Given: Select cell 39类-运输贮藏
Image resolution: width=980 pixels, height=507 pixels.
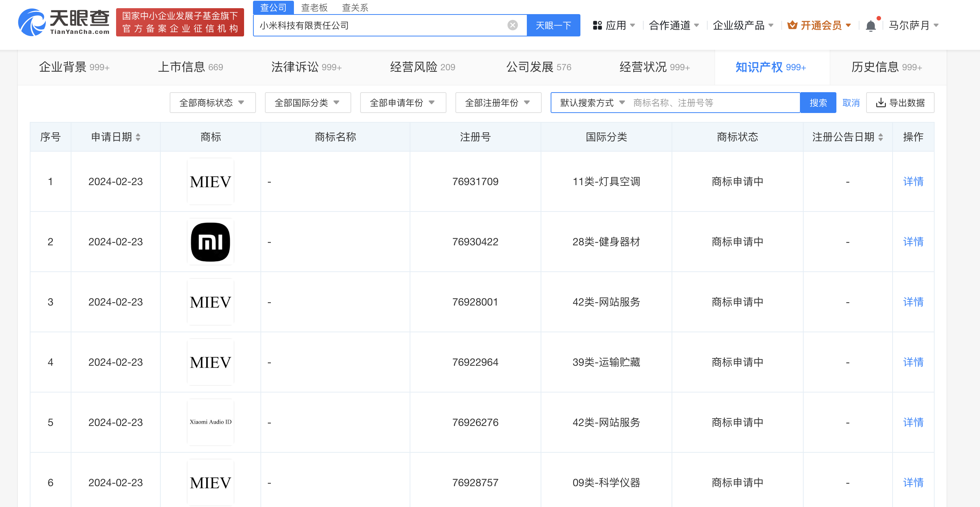Looking at the screenshot, I should click(x=606, y=362).
